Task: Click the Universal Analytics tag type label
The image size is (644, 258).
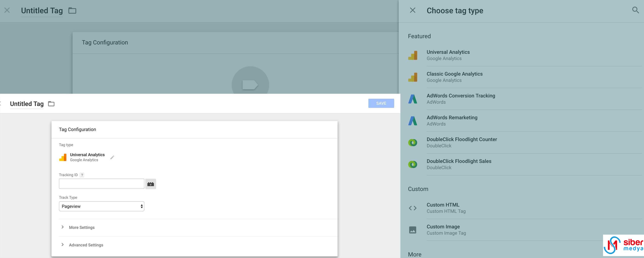Action: 87,155
